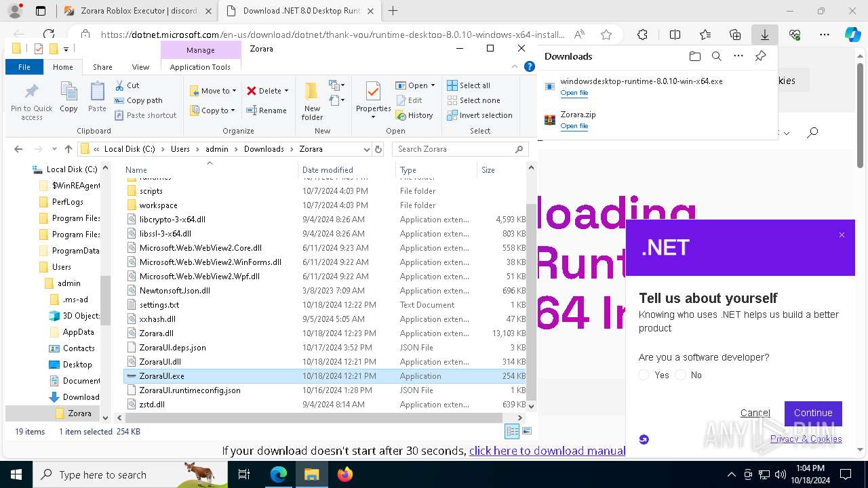Open File Explorer from taskbar

pos(311,474)
